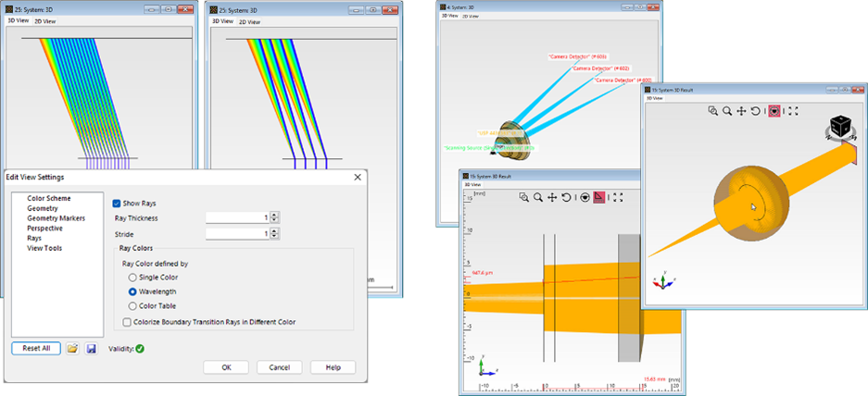This screenshot has width=868, height=396.
Task: Switch to 2D View tab in 4: System: 3D window
Action: 471,17
